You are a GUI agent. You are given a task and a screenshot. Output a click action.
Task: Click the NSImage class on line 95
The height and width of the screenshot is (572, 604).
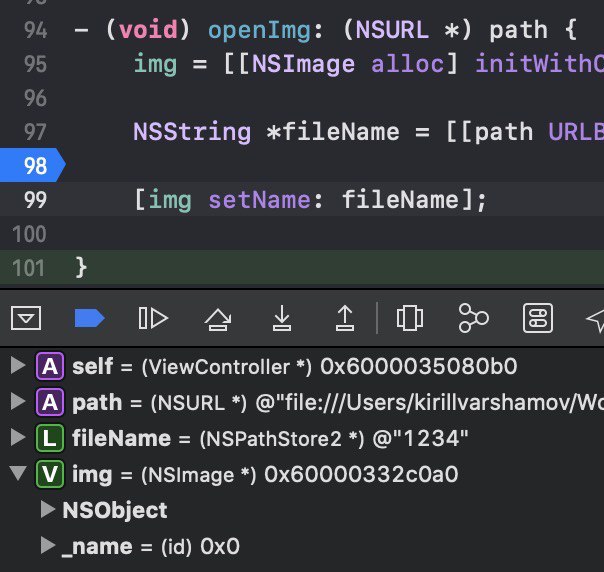pyautogui.click(x=304, y=64)
